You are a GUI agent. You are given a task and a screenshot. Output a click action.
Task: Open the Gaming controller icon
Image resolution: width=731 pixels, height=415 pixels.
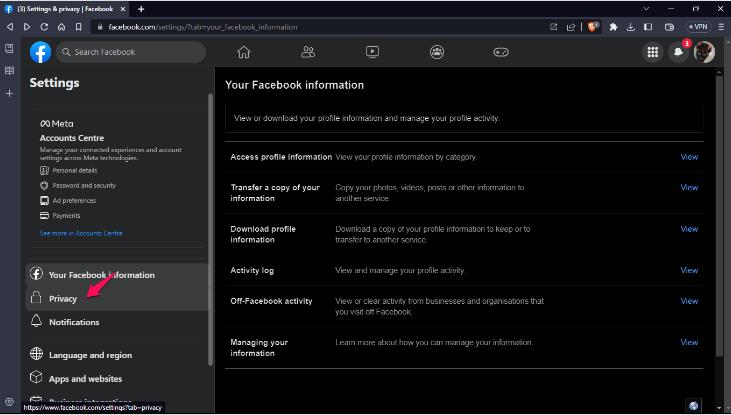coord(501,52)
